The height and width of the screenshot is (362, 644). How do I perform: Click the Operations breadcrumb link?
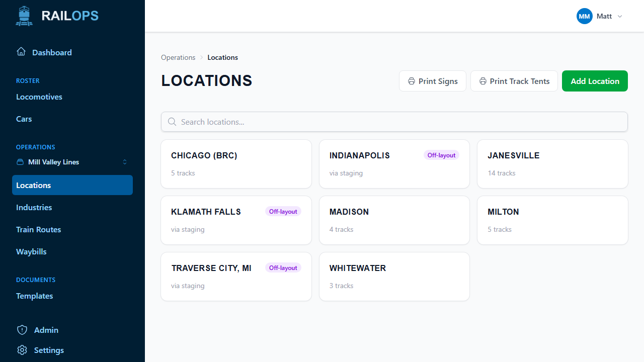[178, 57]
